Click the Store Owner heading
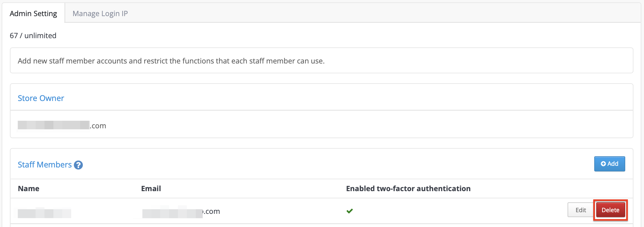The width and height of the screenshot is (644, 227). point(41,98)
